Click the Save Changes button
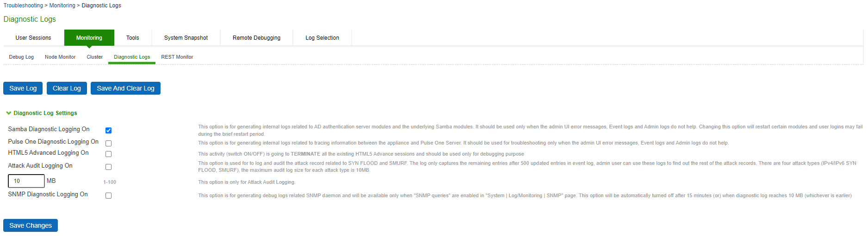This screenshot has width=868, height=236. click(x=31, y=225)
